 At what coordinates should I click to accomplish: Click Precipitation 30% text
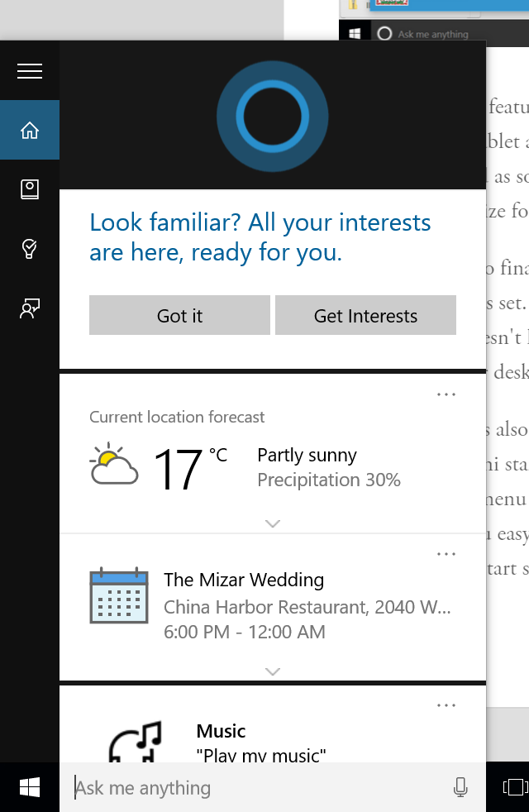pos(329,480)
